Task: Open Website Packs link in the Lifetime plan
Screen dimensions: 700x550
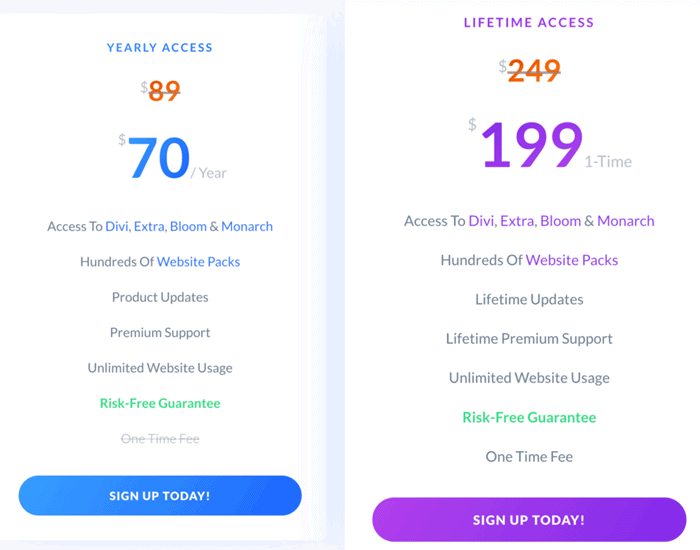Action: (572, 260)
